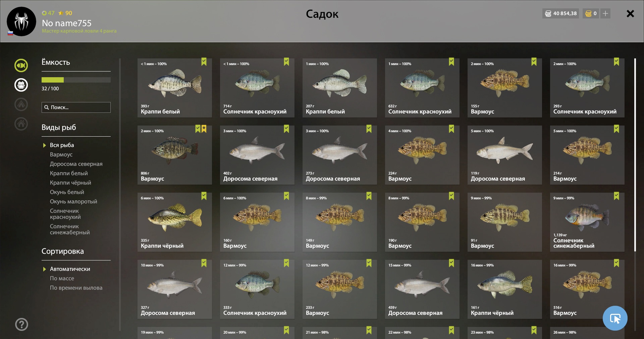Image resolution: width=644 pixels, height=339 pixels.
Task: Filter by Доросома северная species
Action: coord(76,164)
